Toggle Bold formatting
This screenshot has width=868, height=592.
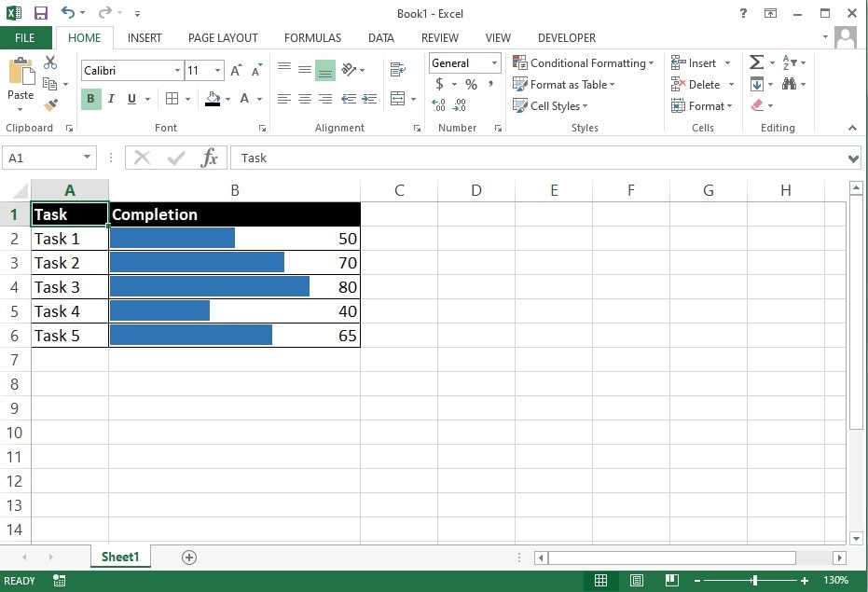[90, 99]
